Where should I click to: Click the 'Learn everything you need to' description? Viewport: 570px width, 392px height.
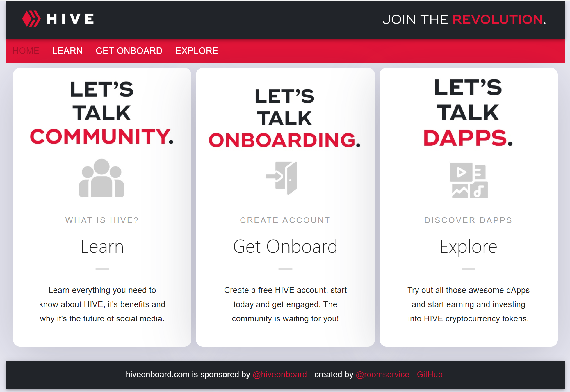[102, 304]
